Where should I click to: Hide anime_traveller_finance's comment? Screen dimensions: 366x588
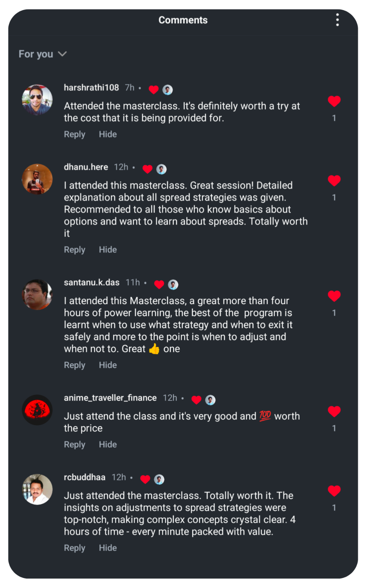108,445
